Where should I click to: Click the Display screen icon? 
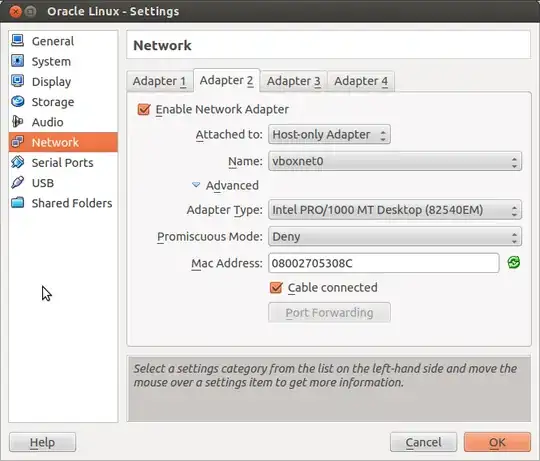18,81
